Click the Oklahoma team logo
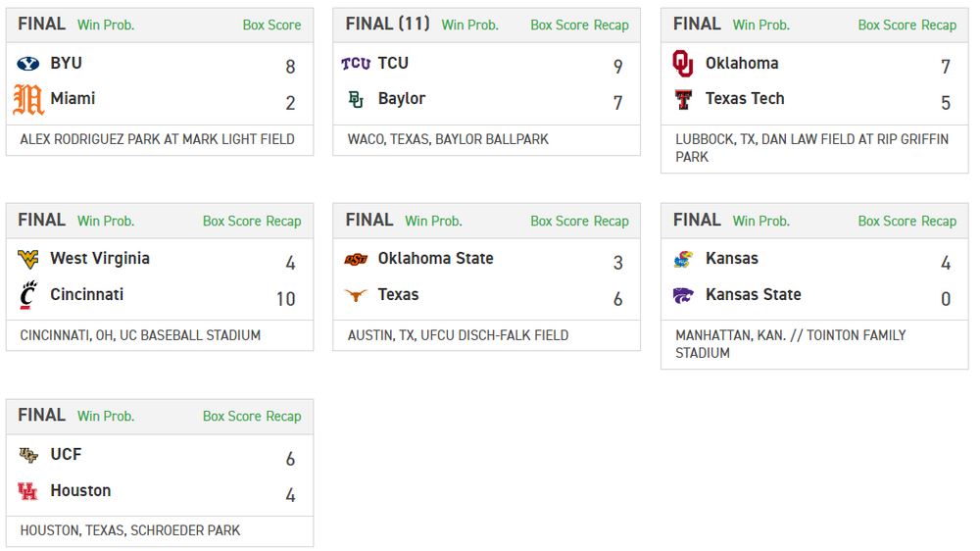The width and height of the screenshot is (980, 551). [683, 64]
